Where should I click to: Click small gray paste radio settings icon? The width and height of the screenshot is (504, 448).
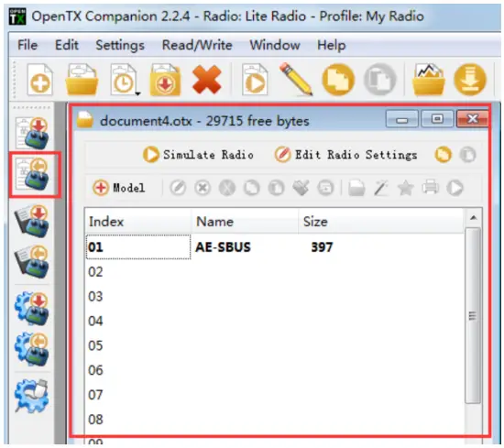pyautogui.click(x=467, y=155)
